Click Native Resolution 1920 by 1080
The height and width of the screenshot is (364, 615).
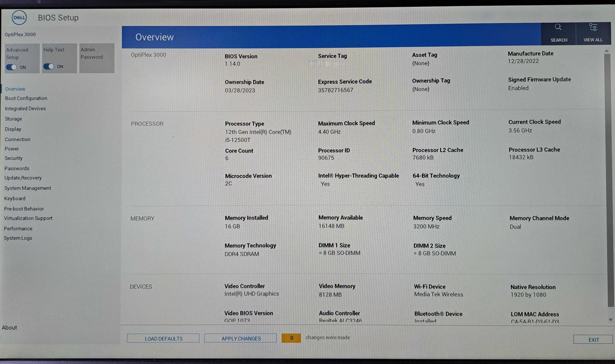(x=528, y=295)
